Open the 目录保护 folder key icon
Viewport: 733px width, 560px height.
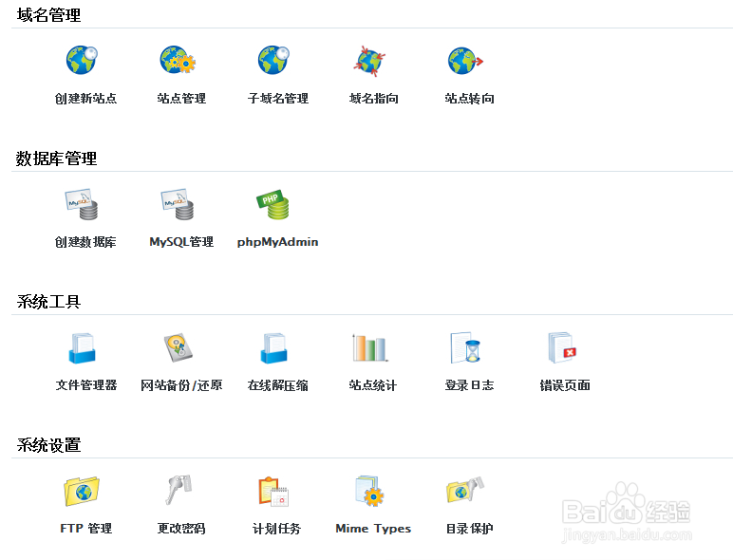(x=465, y=490)
